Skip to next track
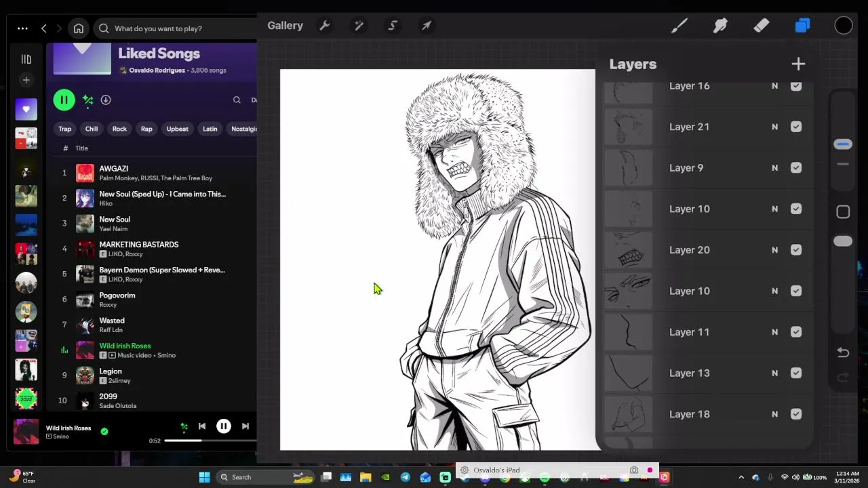Screen dimensions: 868x488 (245, 426)
